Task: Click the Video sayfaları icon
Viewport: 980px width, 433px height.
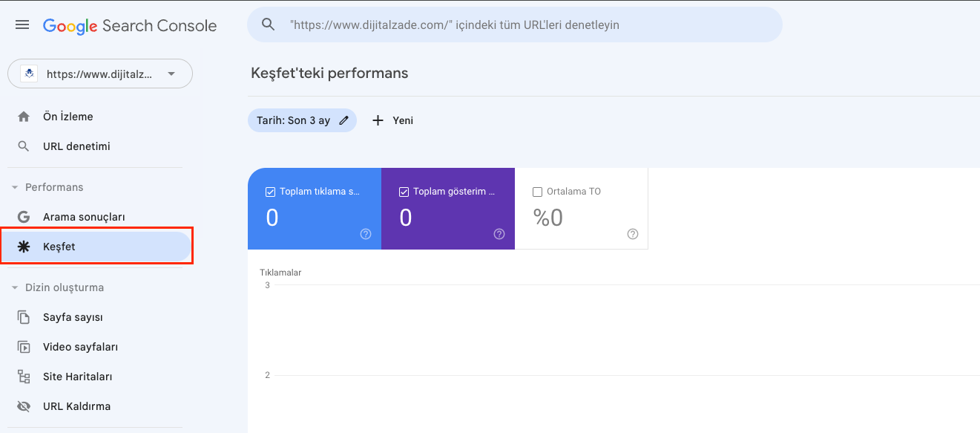Action: [x=24, y=347]
